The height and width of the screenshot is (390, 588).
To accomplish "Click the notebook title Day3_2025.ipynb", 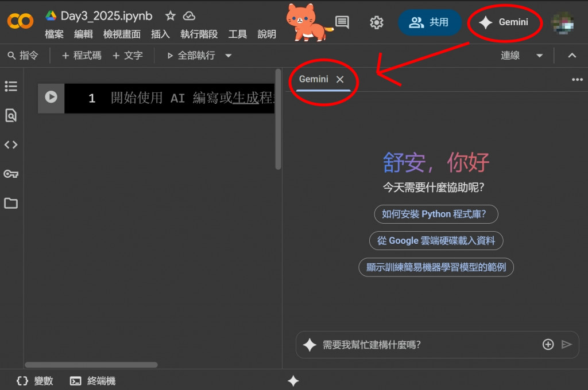I will pos(106,15).
